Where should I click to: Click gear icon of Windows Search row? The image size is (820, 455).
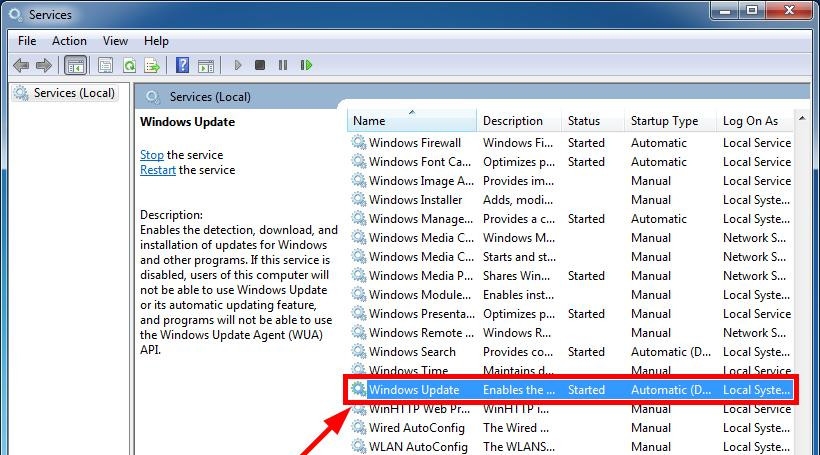[x=359, y=351]
